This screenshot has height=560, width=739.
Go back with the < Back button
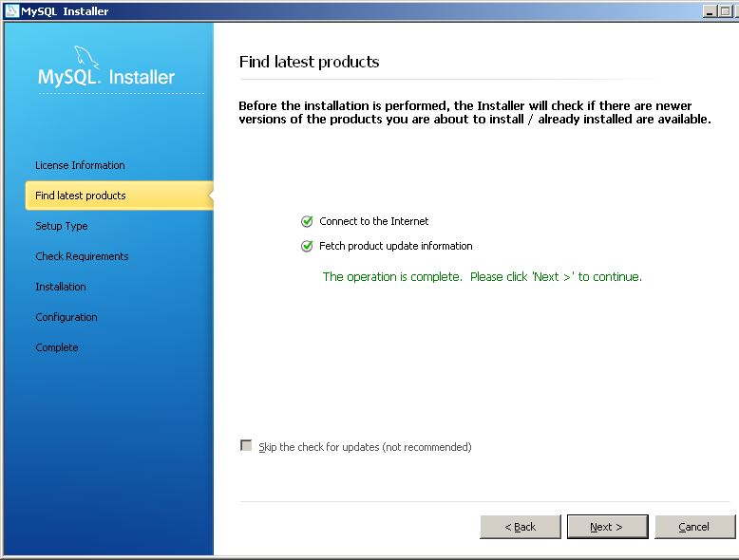(521, 527)
